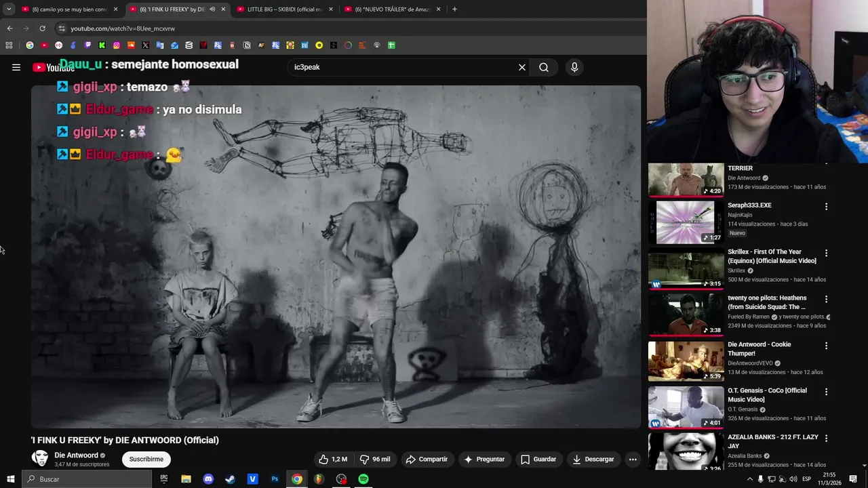Open Discord from the taskbar
This screenshot has height=488, width=868.
pos(208,479)
